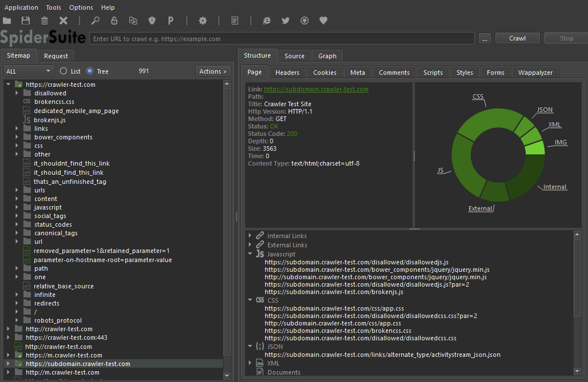Viewport: 588px width, 382px height.
Task: Click the heart icon in toolbar
Action: 323,21
